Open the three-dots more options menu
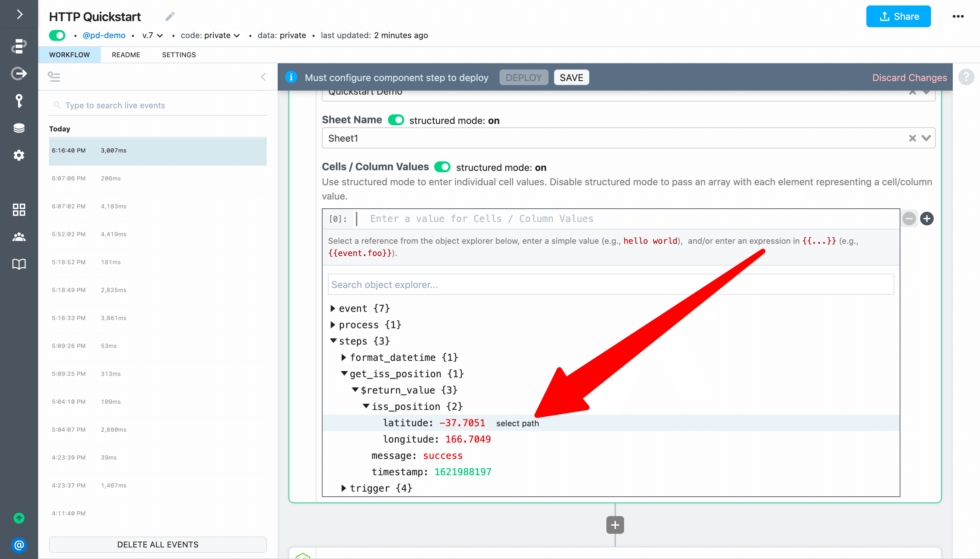The image size is (980, 559). pyautogui.click(x=958, y=16)
